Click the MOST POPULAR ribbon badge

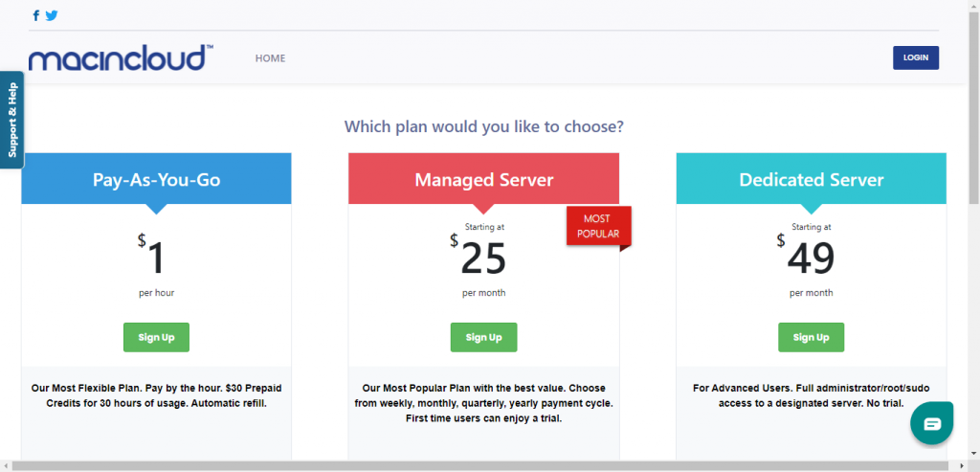tap(599, 226)
